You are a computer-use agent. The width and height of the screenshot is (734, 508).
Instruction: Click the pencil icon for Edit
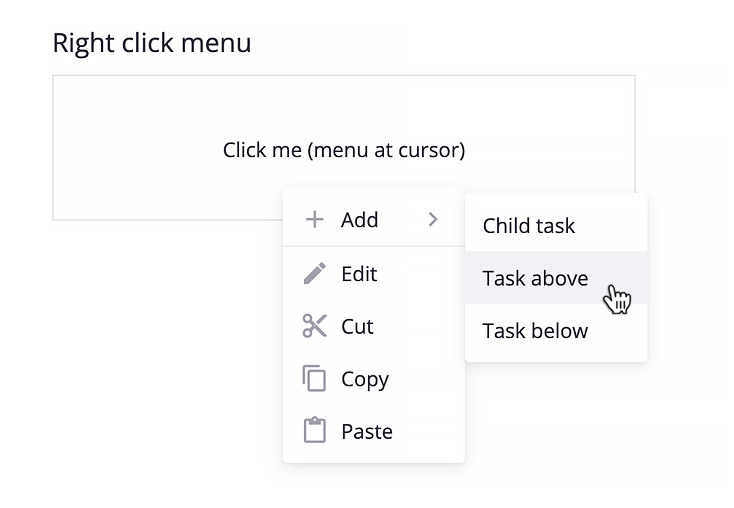click(315, 273)
